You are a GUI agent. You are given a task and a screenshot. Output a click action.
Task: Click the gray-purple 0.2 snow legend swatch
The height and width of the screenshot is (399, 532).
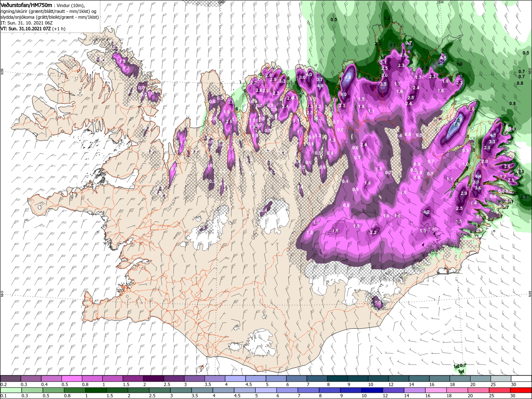10,378
